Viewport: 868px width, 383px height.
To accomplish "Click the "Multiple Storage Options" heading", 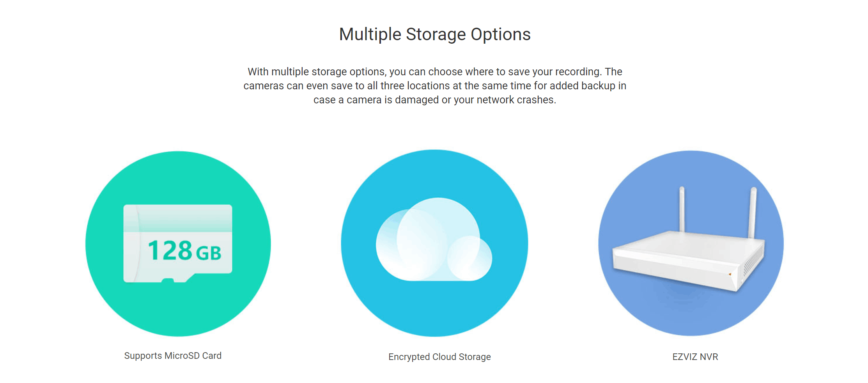I will [434, 34].
